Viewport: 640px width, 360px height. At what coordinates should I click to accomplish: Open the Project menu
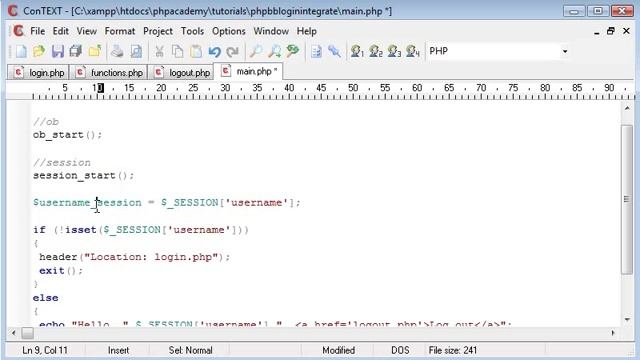(158, 31)
